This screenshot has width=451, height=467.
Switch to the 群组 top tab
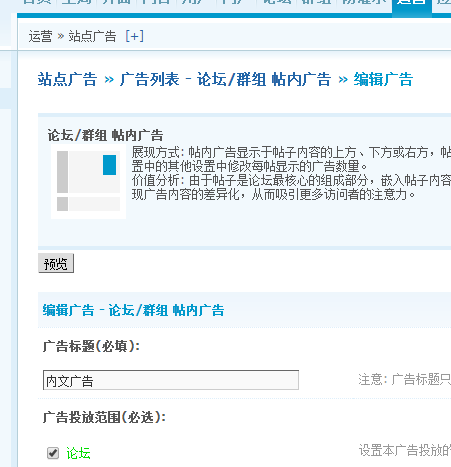coord(316,3)
